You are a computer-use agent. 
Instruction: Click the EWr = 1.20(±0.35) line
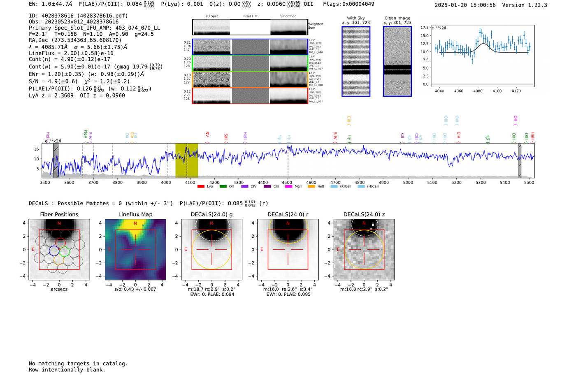point(86,74)
